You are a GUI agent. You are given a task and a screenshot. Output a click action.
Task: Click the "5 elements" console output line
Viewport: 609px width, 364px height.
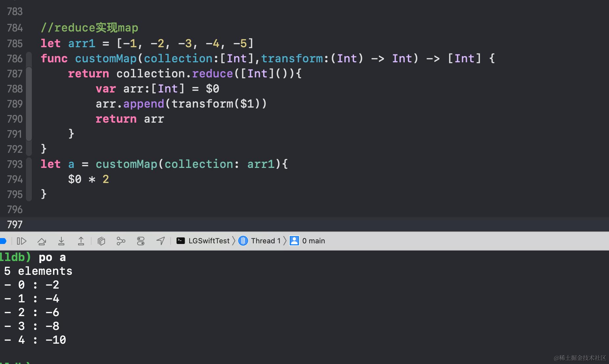(38, 271)
